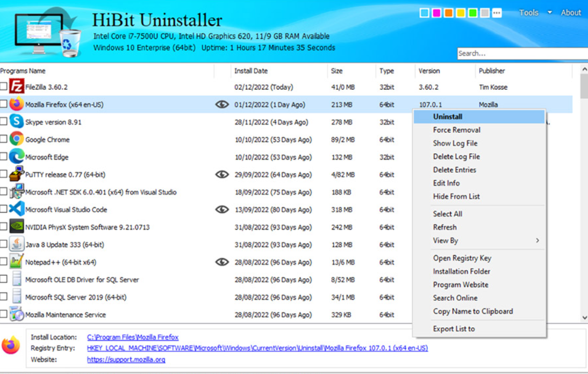Select Open Registry Key menu entry

click(x=479, y=258)
